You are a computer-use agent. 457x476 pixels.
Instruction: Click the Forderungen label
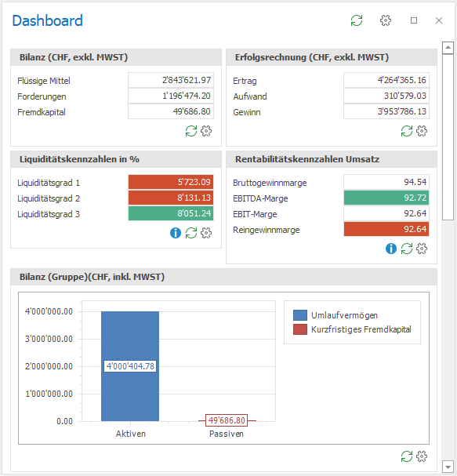click(x=42, y=96)
